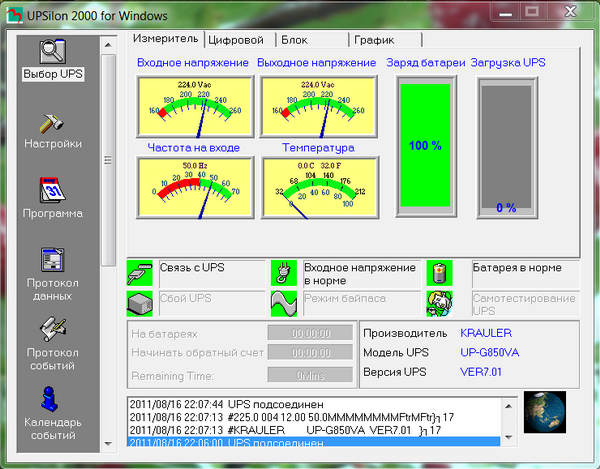Switch to the График tab
Viewport: 600px width, 469px height.
click(x=386, y=40)
